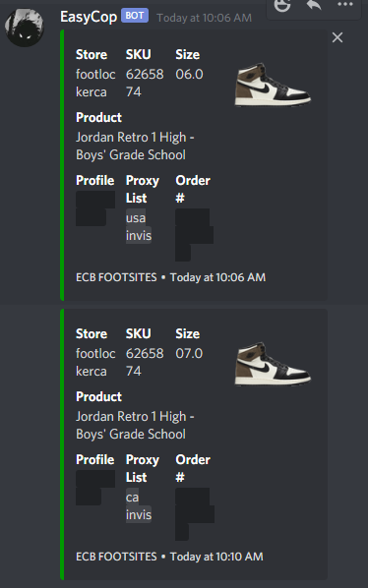Viewport: 368px width, 588px height.
Task: Click the ECB FOOTSITES footer at 10:06 AM
Action: pos(170,277)
